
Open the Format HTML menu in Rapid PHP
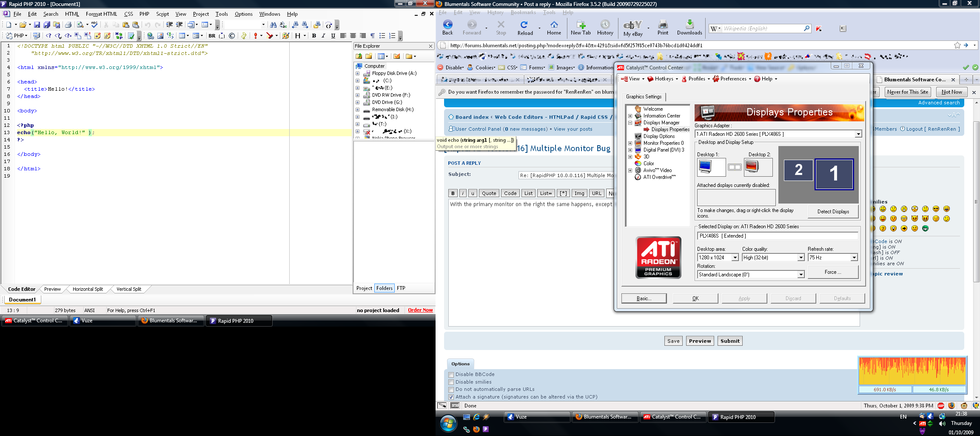(x=101, y=14)
